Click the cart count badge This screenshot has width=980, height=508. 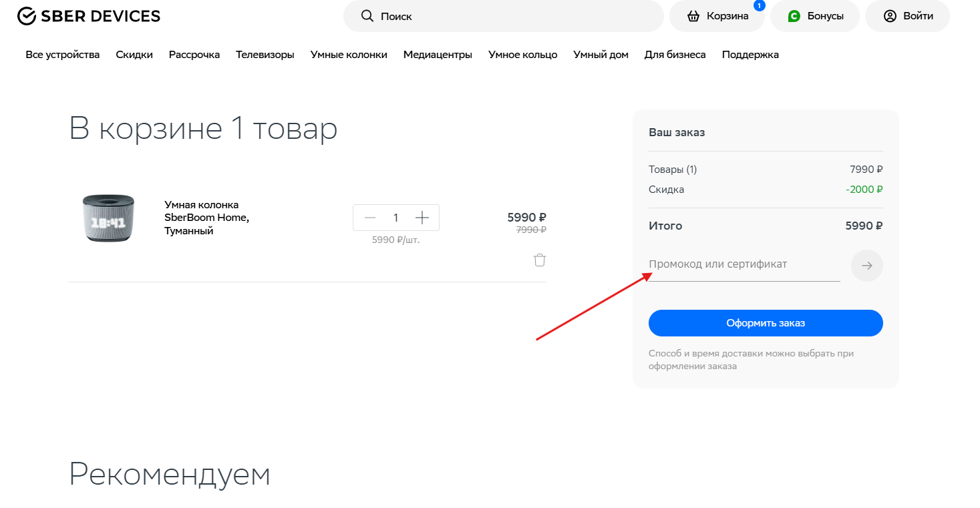[x=759, y=5]
